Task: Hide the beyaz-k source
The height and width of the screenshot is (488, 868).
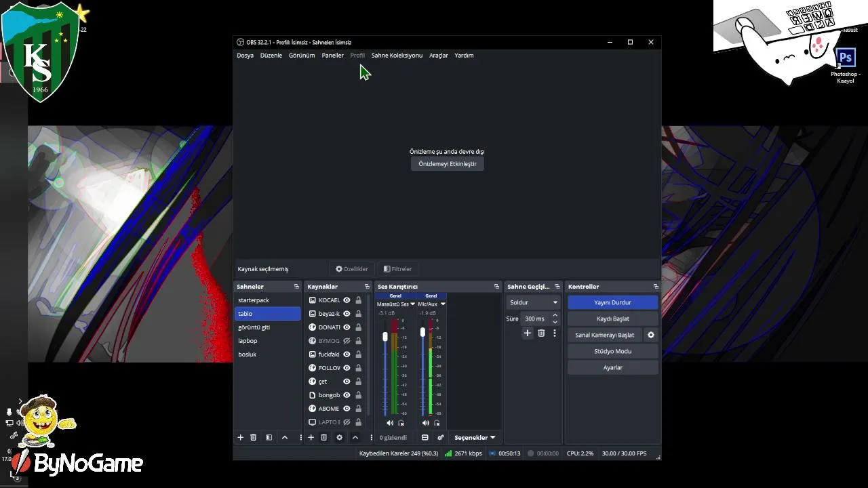Action: click(x=347, y=314)
